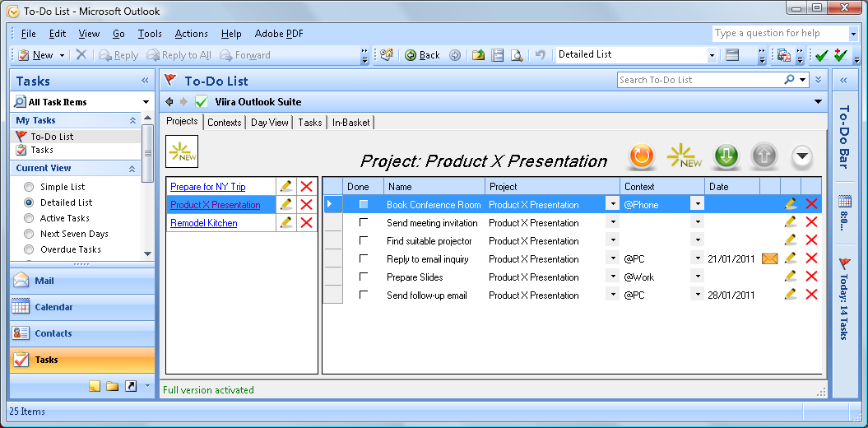Open the Tools menu
Viewport: 868px width, 428px height.
click(x=150, y=34)
